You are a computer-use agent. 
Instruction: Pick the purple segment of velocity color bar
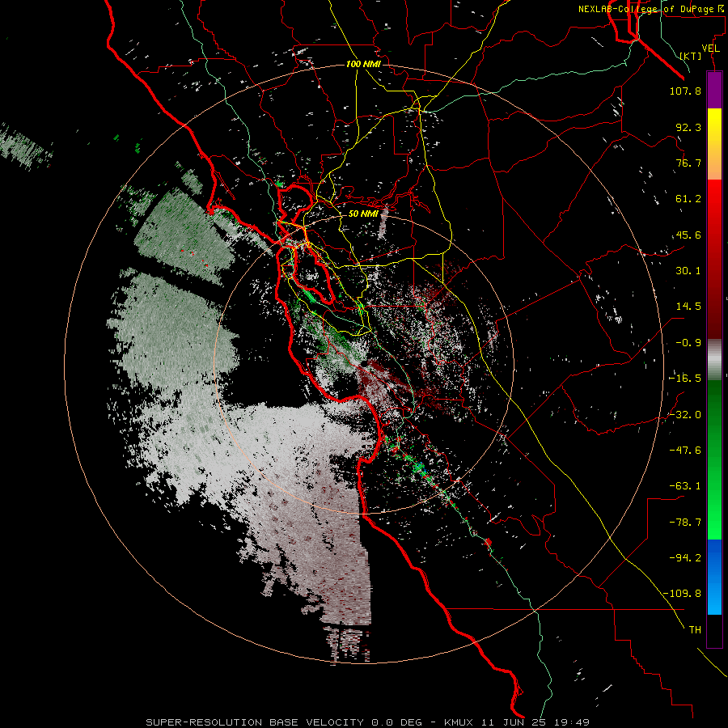tap(714, 90)
